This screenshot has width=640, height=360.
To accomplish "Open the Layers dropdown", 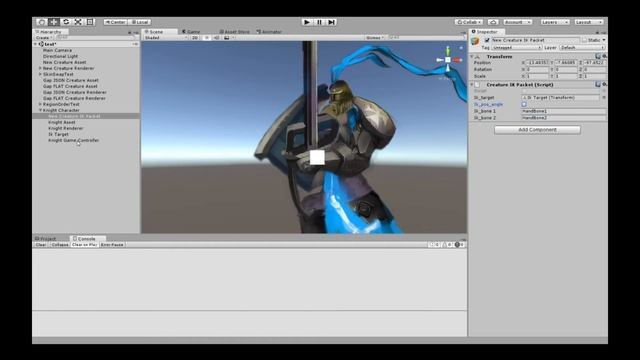I will [555, 22].
